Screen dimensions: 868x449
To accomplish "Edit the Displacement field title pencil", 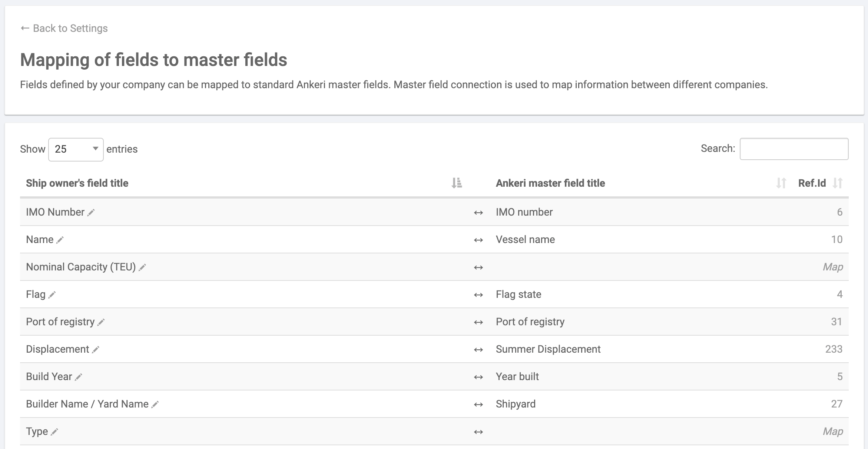I will [x=96, y=350].
